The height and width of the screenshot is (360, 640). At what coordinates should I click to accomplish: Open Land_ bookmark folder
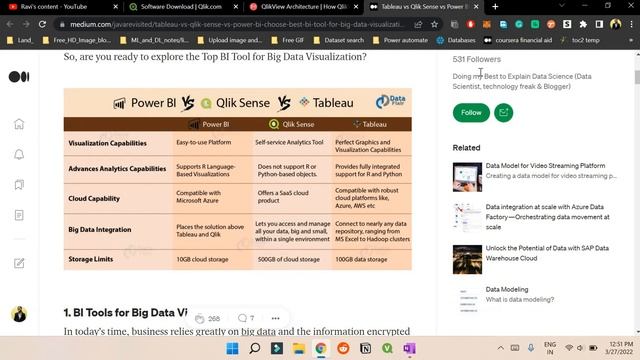20,40
